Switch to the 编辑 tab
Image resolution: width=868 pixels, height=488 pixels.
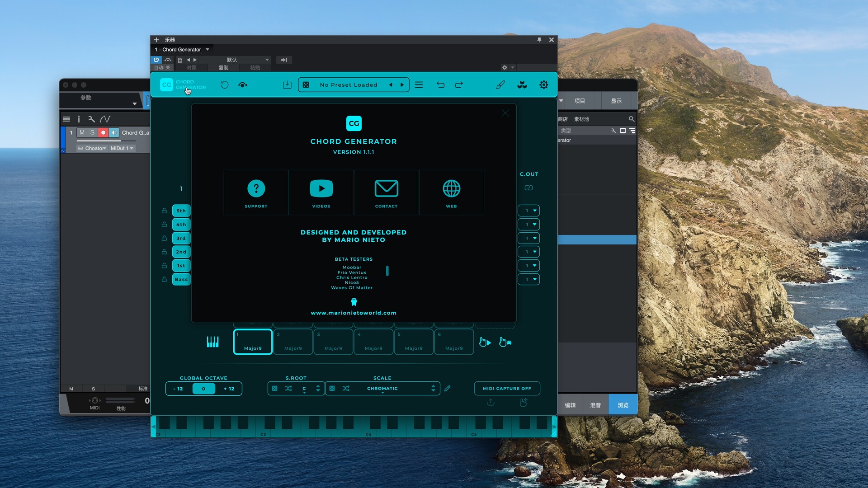[570, 405]
